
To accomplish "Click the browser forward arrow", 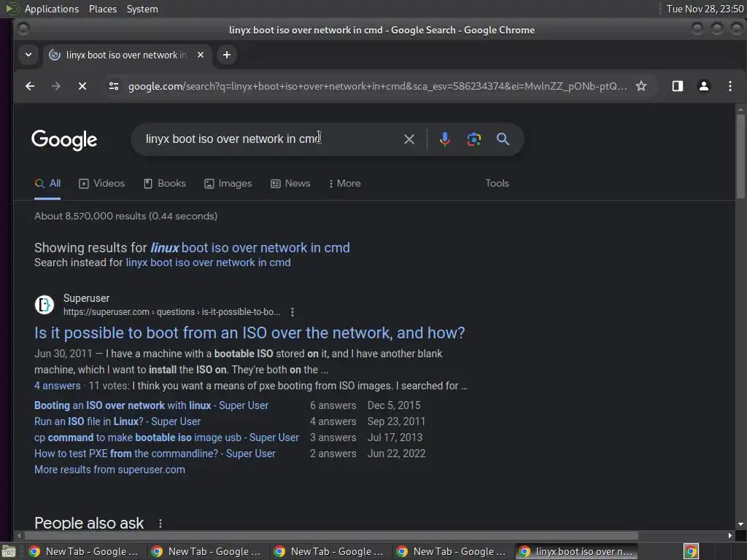I will pos(55,86).
